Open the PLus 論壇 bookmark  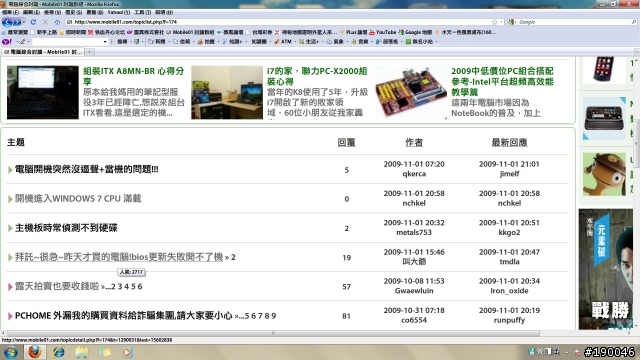click(x=353, y=32)
